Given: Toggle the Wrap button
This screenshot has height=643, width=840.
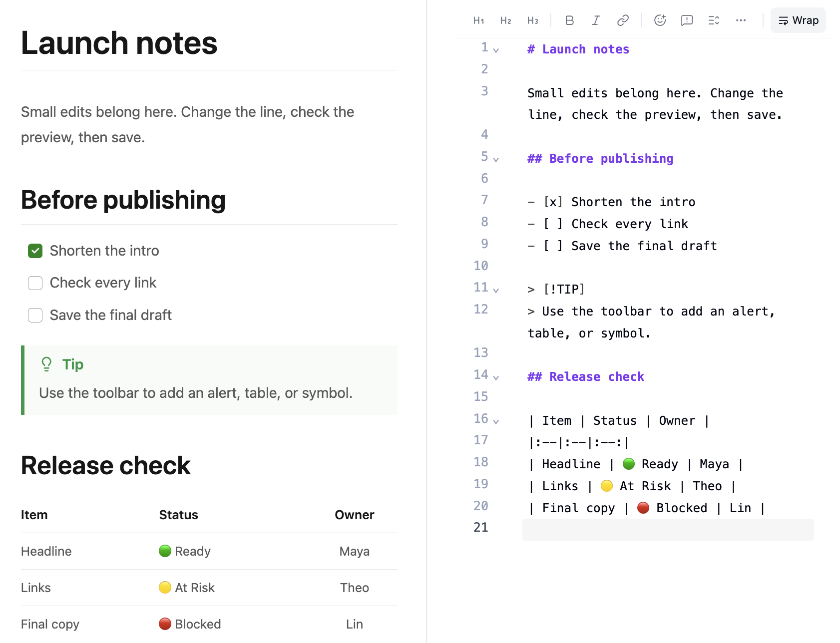Looking at the screenshot, I should [x=798, y=20].
